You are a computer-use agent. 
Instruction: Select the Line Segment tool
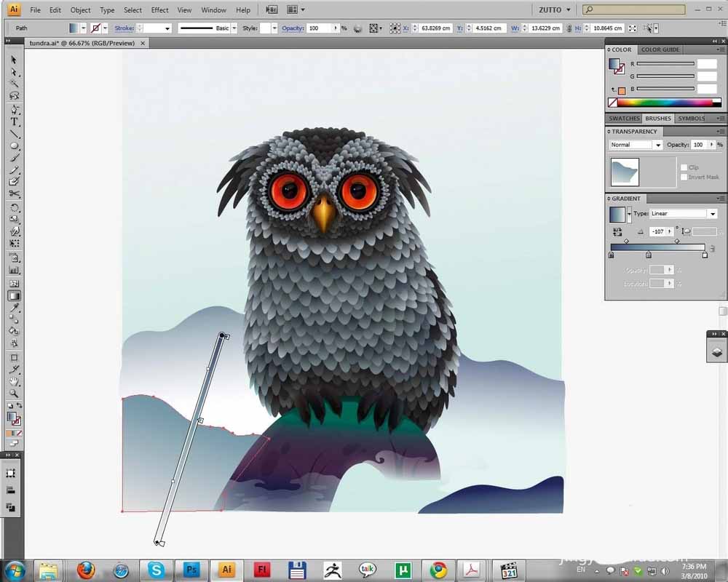(14, 134)
